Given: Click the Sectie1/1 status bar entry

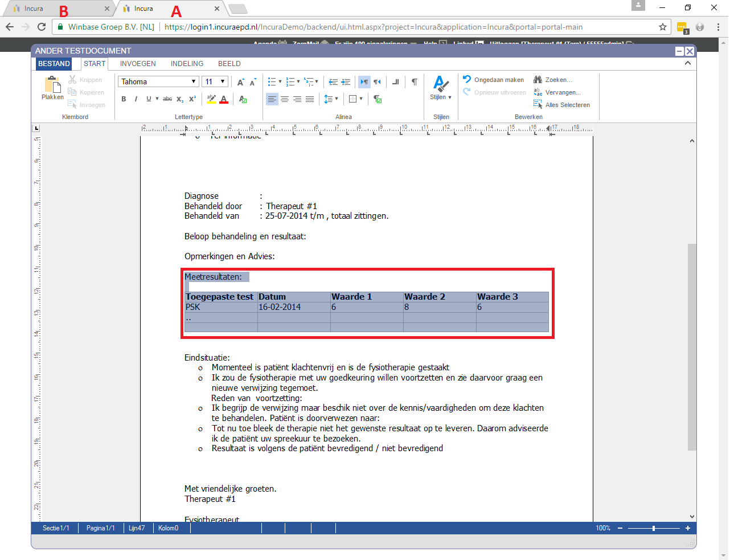Looking at the screenshot, I should click(x=56, y=528).
